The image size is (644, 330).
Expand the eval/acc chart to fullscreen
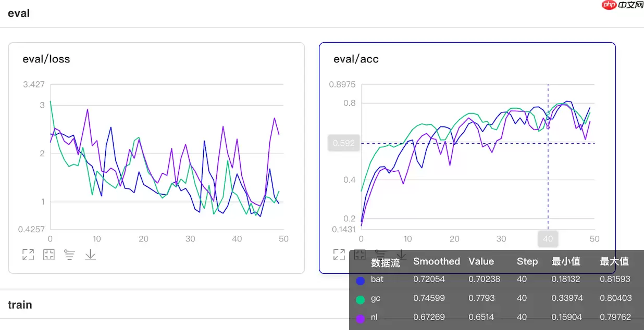339,255
